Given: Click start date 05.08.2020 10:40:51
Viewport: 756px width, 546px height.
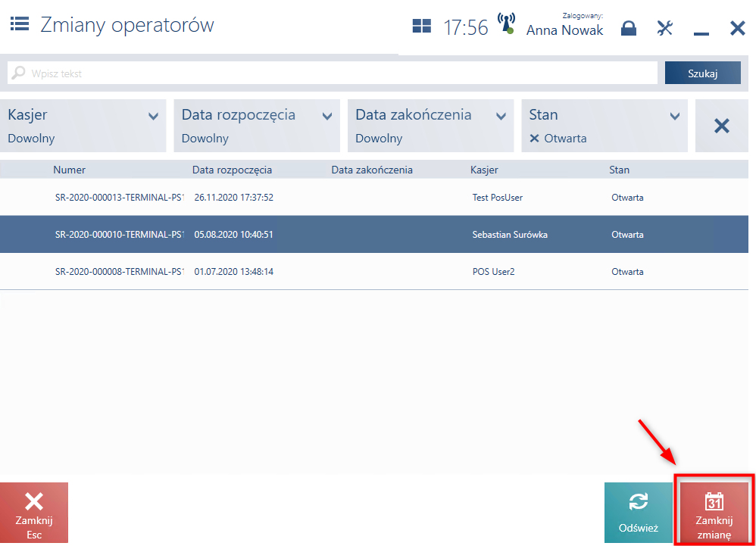Looking at the screenshot, I should pos(234,235).
